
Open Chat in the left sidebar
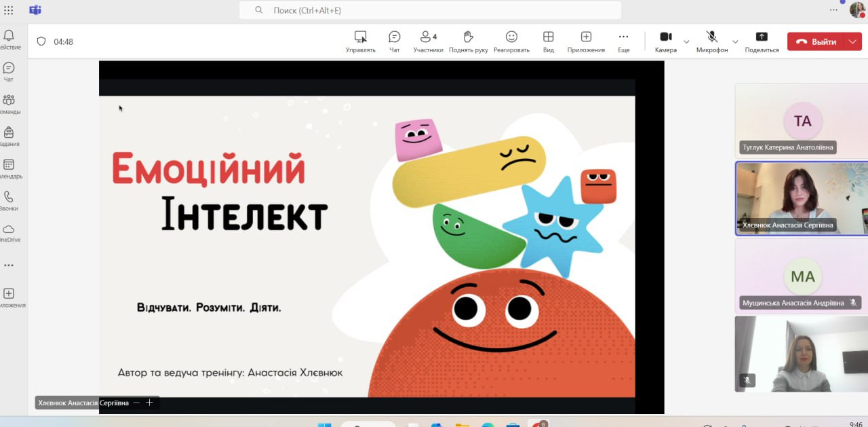(x=9, y=72)
